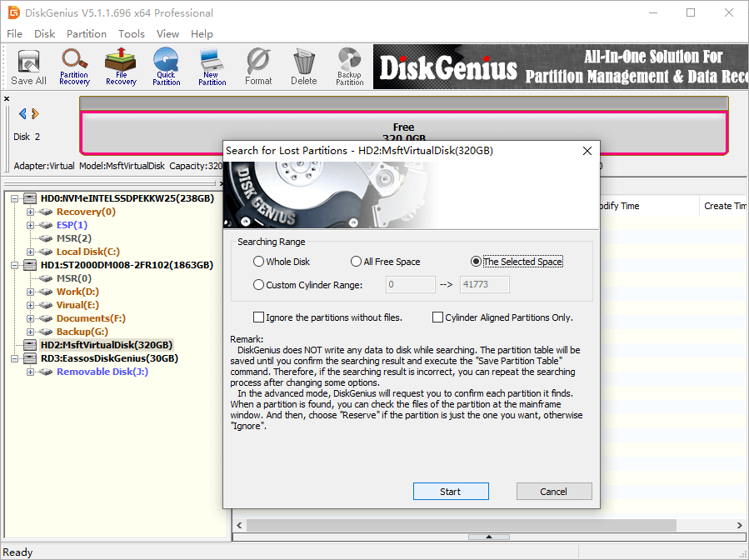Select Custom Cylinder Range radio button
Image resolution: width=749 pixels, height=560 pixels.
(x=259, y=285)
